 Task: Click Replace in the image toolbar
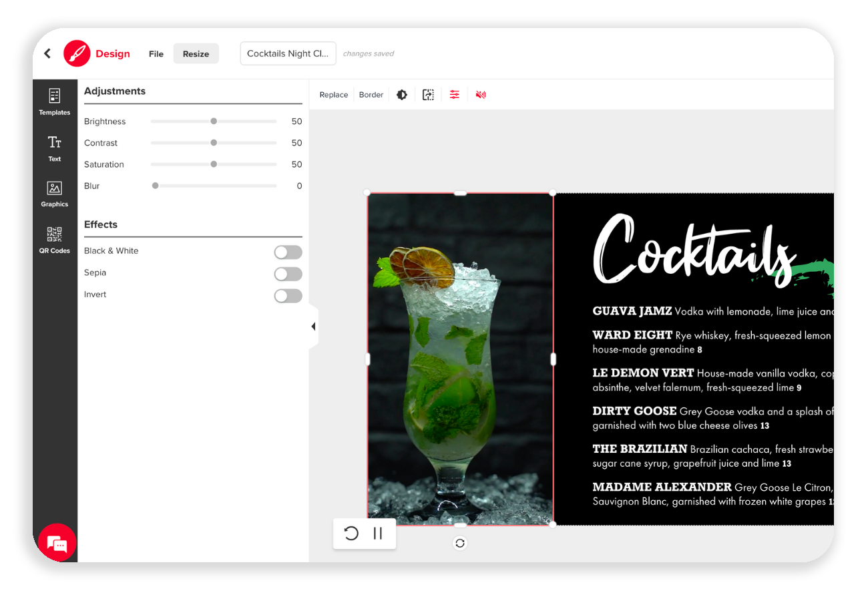[x=334, y=95]
